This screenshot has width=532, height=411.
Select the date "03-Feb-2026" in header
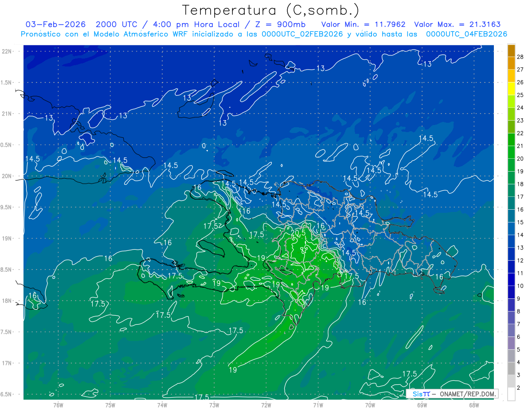tap(55, 24)
